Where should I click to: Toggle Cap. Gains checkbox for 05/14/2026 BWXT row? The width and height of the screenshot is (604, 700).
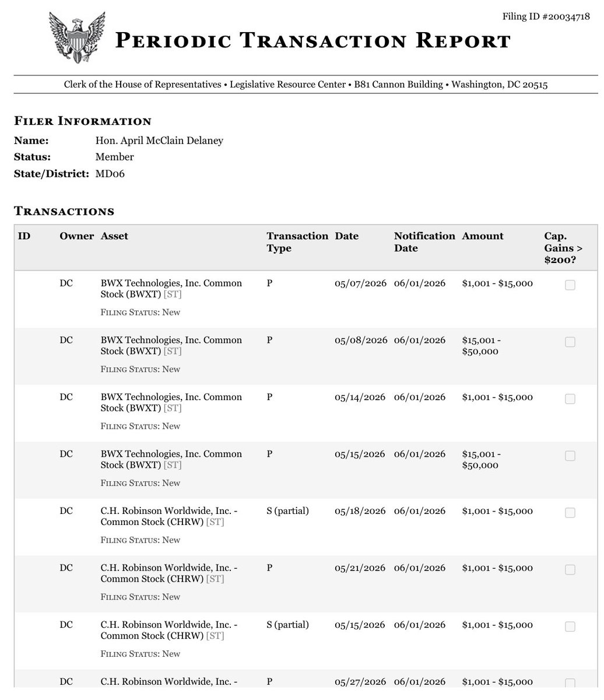[570, 398]
